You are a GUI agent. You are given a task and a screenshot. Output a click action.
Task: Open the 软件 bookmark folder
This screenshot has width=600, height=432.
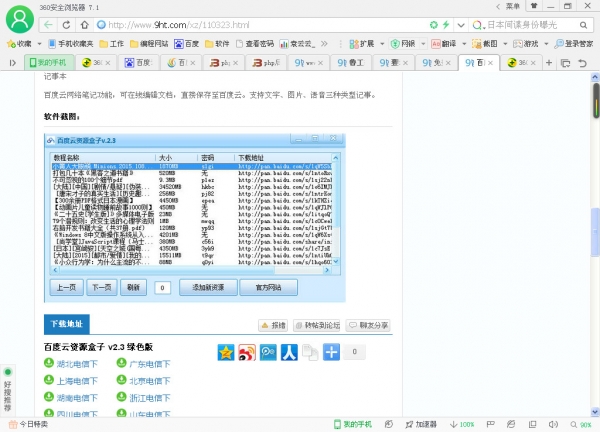tap(217, 44)
